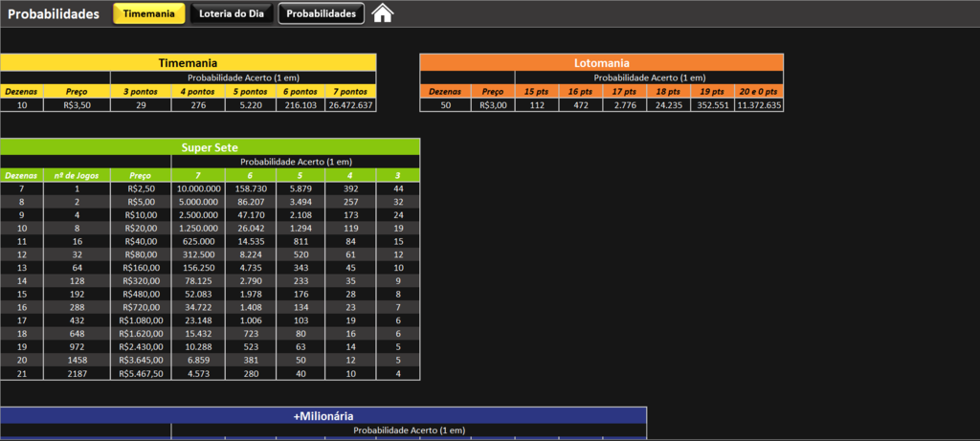Select Super Sete cell 34.722
Screen dimensions: 980x441
click(x=198, y=307)
